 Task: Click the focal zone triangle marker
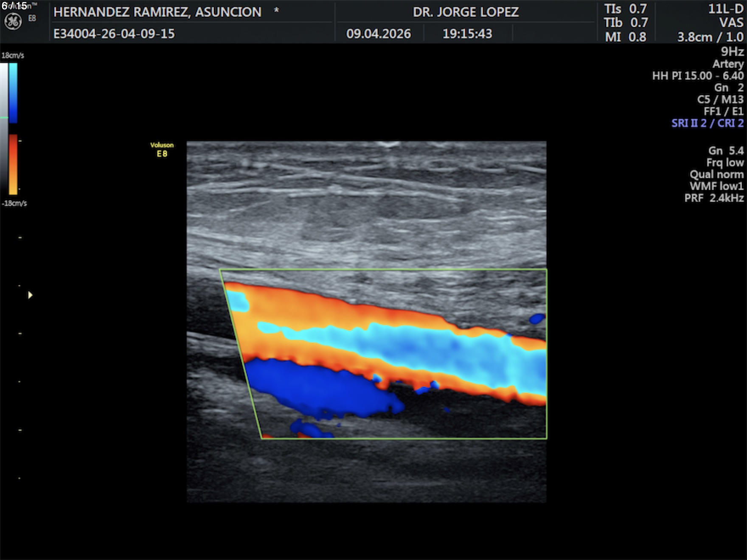click(x=30, y=295)
